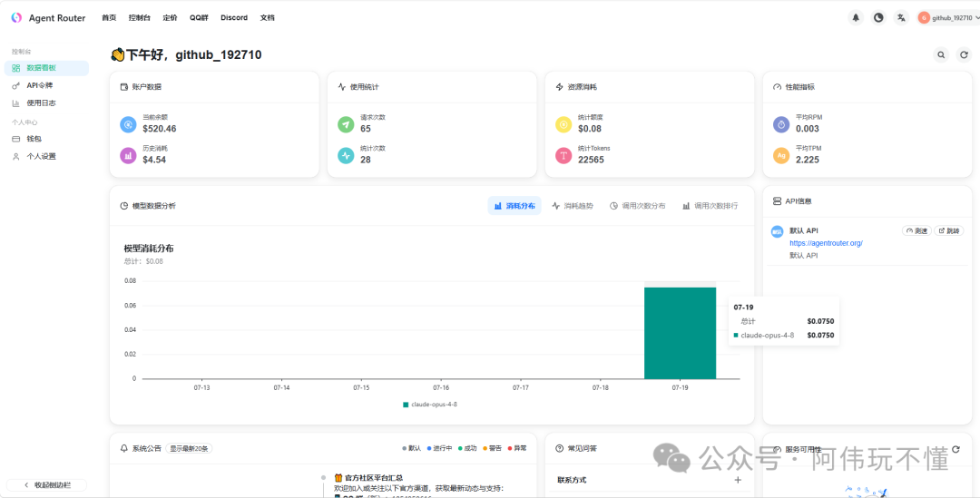Click the 官方社区平台汇总 announcement title

click(x=373, y=477)
